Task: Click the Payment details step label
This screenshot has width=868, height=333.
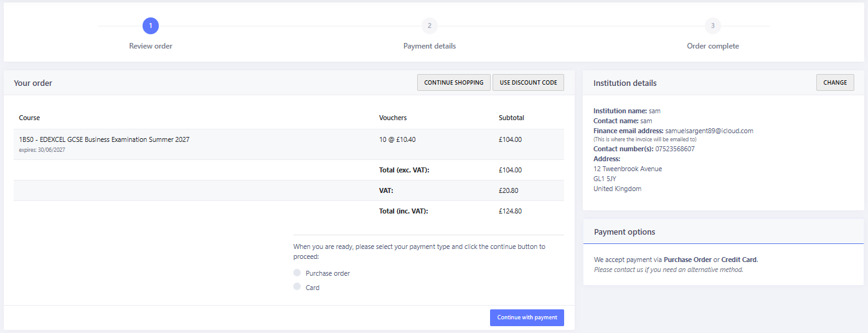Action: tap(430, 46)
